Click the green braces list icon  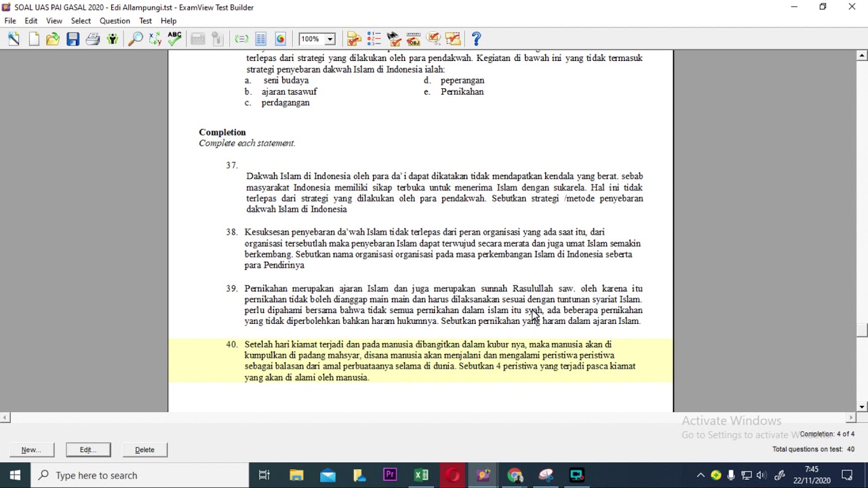coord(241,39)
